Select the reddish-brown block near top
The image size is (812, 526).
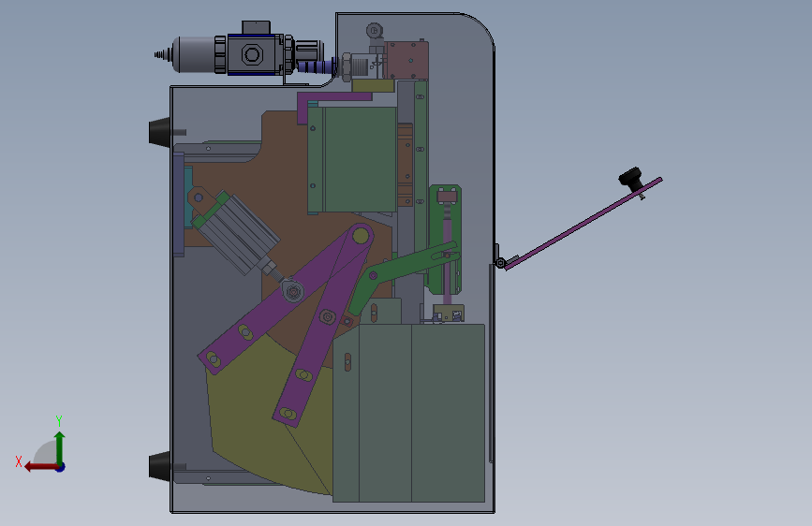tap(407, 60)
